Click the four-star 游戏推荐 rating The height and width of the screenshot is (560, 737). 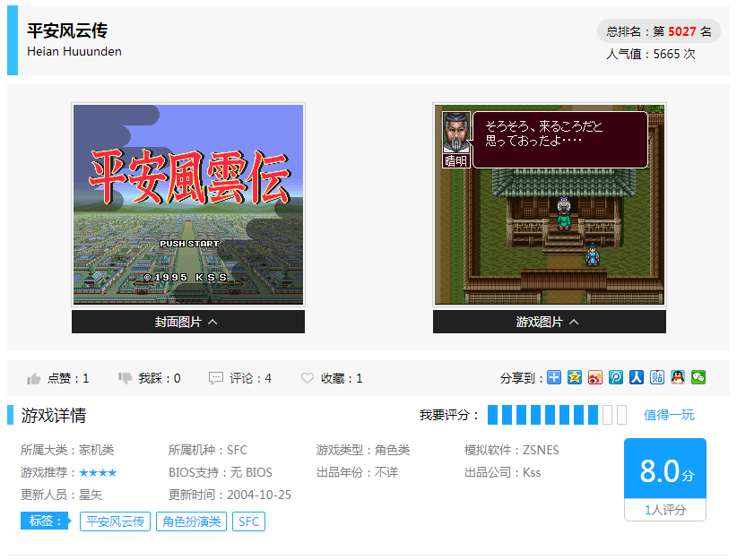pos(98,472)
